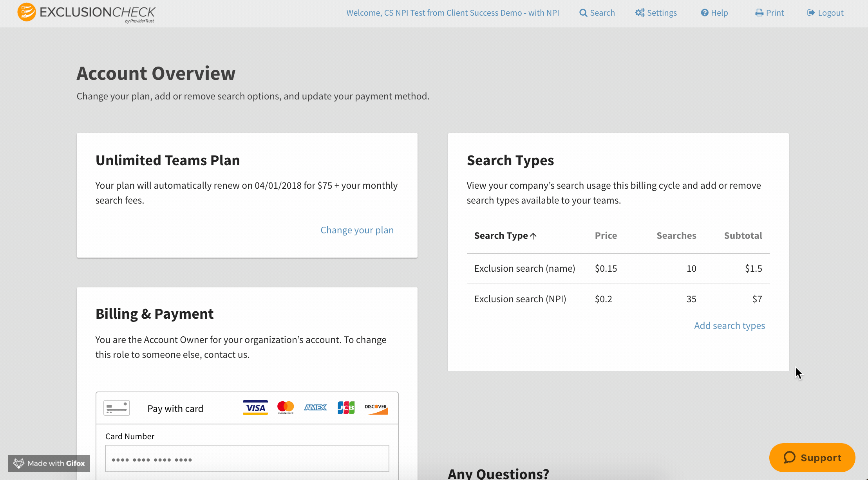Viewport: 868px width, 480px height.
Task: Click the Logout arrow icon
Action: [811, 13]
